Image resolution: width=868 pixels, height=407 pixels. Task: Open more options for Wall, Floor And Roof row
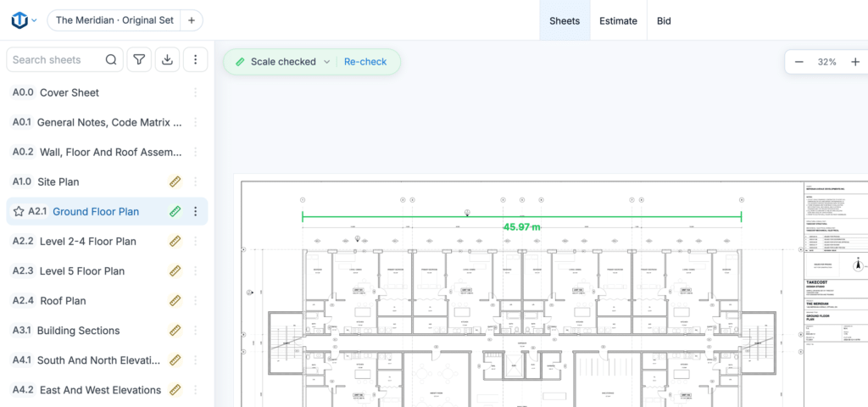(195, 153)
